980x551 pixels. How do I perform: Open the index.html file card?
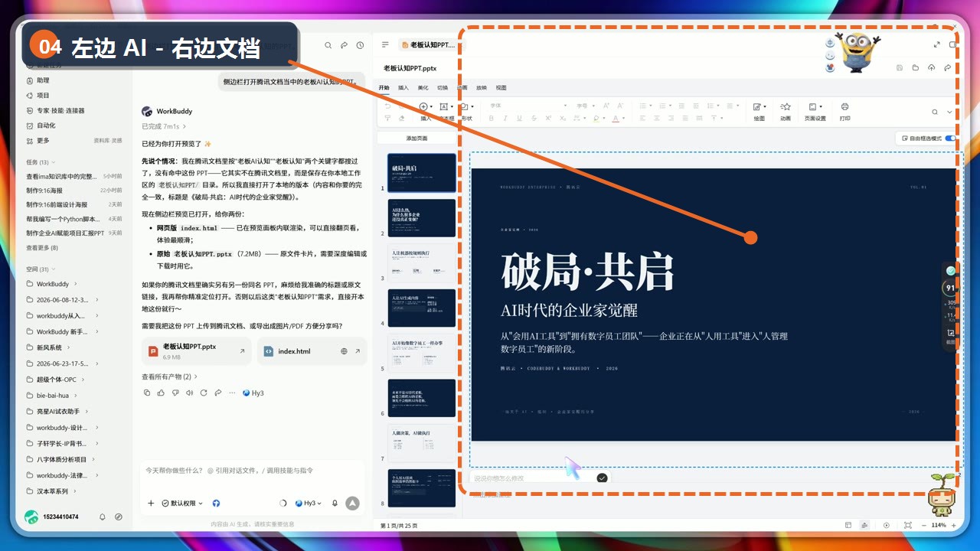click(312, 351)
